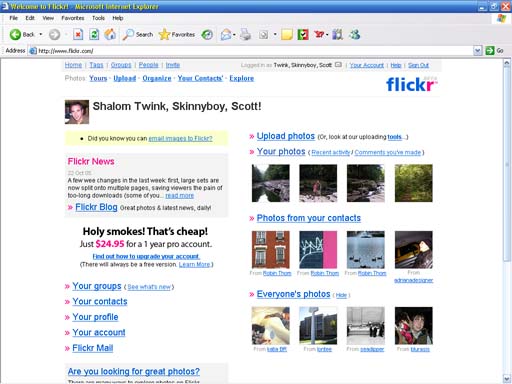Open the Groups navigation link

tap(121, 65)
